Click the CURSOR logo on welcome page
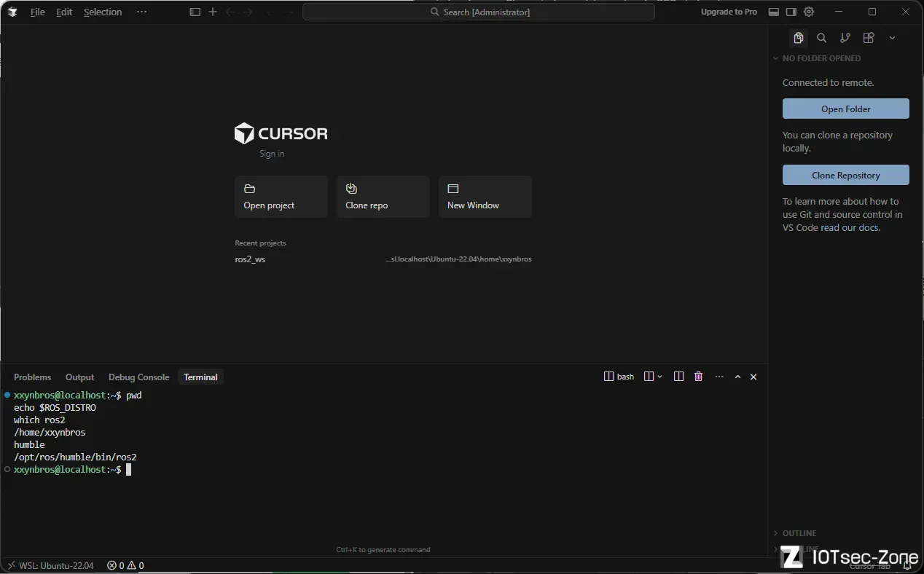The width and height of the screenshot is (924, 574). click(281, 133)
